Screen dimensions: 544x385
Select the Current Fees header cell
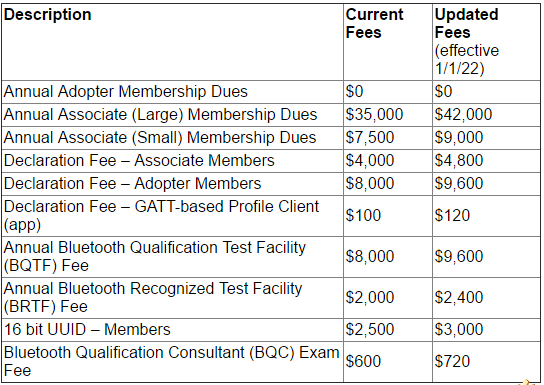pyautogui.click(x=388, y=42)
